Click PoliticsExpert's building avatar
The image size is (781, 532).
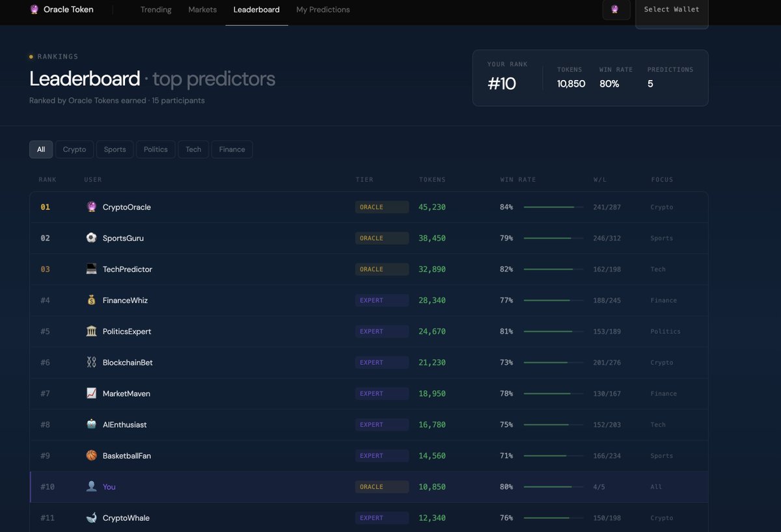pyautogui.click(x=91, y=332)
